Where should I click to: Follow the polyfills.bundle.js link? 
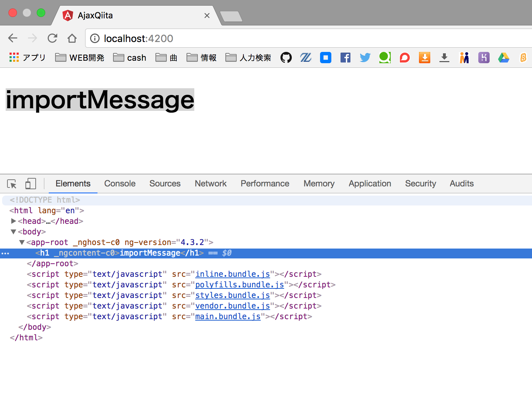(x=240, y=285)
